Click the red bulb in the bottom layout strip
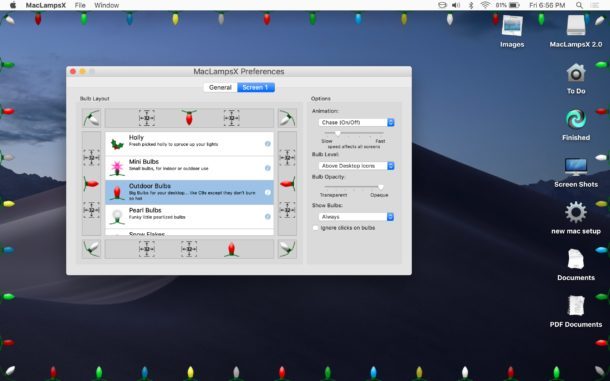Screen dimensions: 610x381 click(x=231, y=249)
